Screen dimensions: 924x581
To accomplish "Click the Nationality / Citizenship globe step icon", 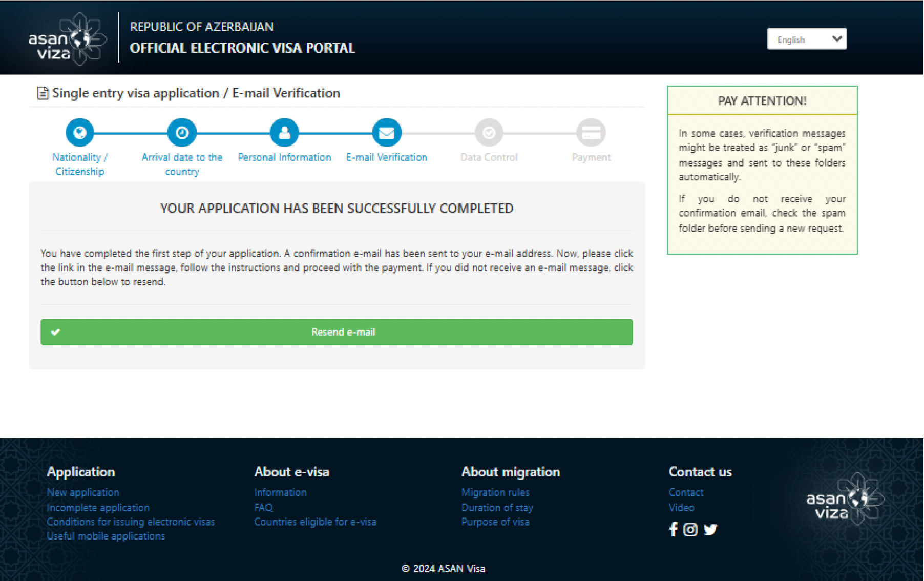I will (79, 133).
